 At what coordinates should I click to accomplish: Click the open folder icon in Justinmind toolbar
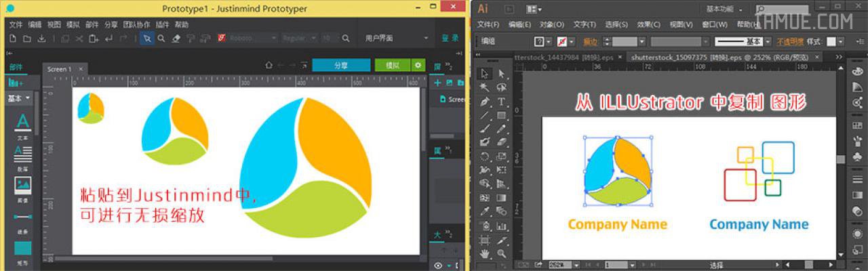pyautogui.click(x=27, y=39)
